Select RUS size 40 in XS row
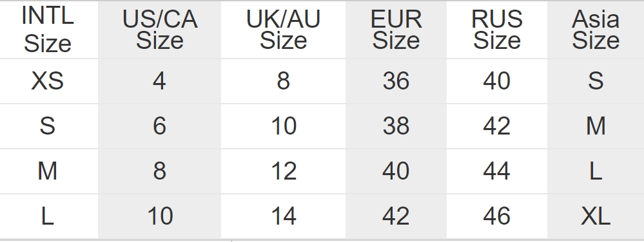Viewport: 644px width, 242px height. (497, 81)
